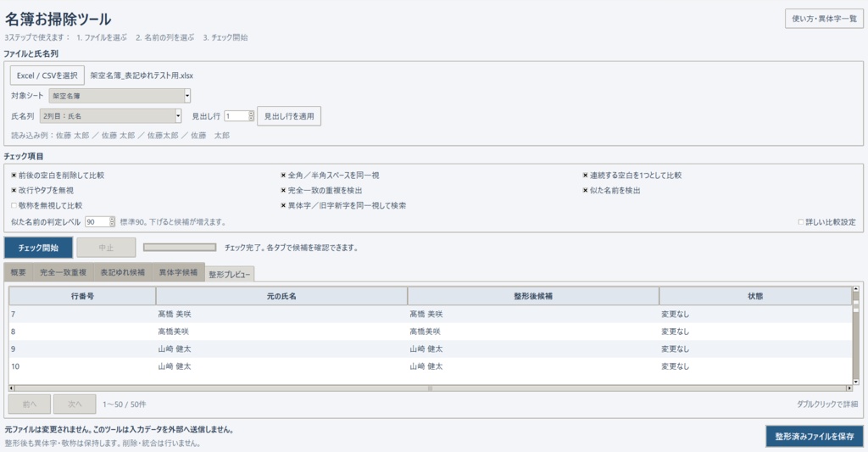Toggle 異体字／旧字新字を同一視して検索 checkbox
The height and width of the screenshot is (452, 868).
[283, 205]
